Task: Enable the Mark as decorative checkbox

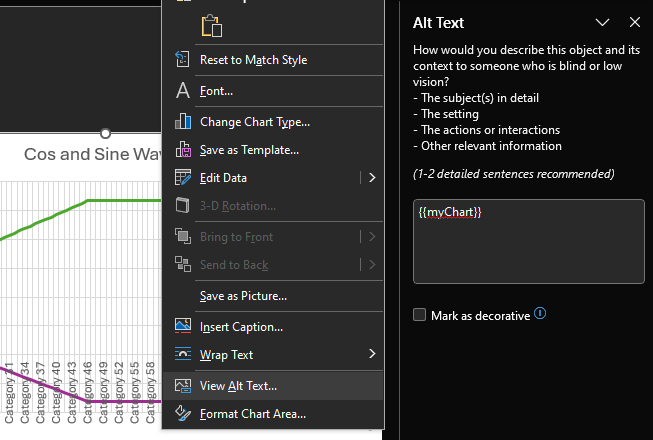Action: tap(419, 315)
